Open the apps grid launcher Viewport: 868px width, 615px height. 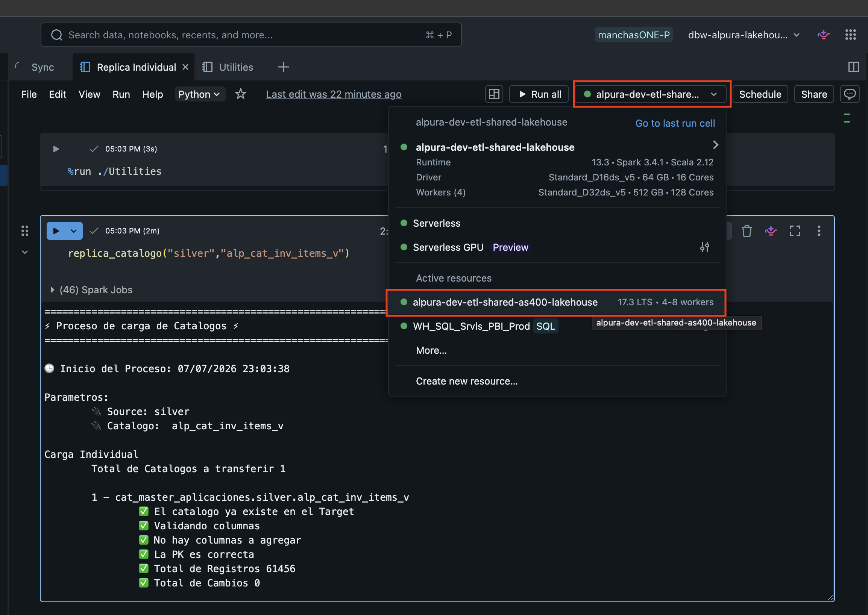(x=851, y=35)
